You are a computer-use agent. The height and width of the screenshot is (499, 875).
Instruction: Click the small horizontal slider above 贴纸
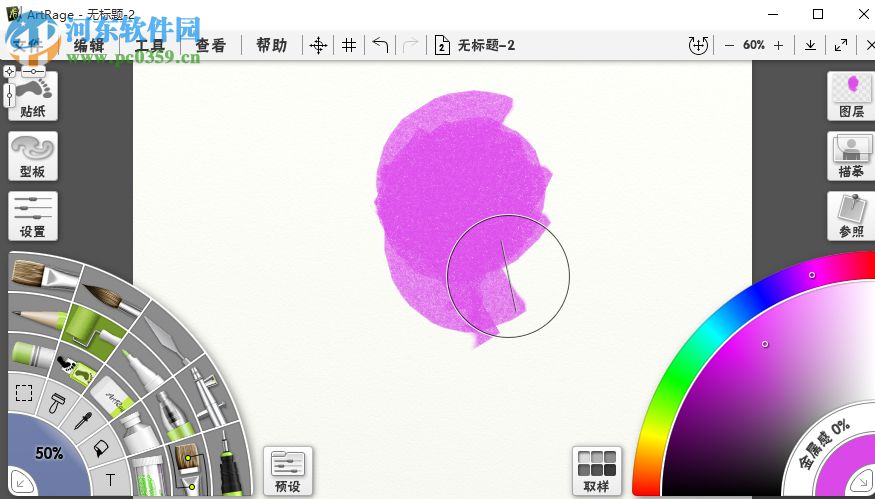click(33, 71)
